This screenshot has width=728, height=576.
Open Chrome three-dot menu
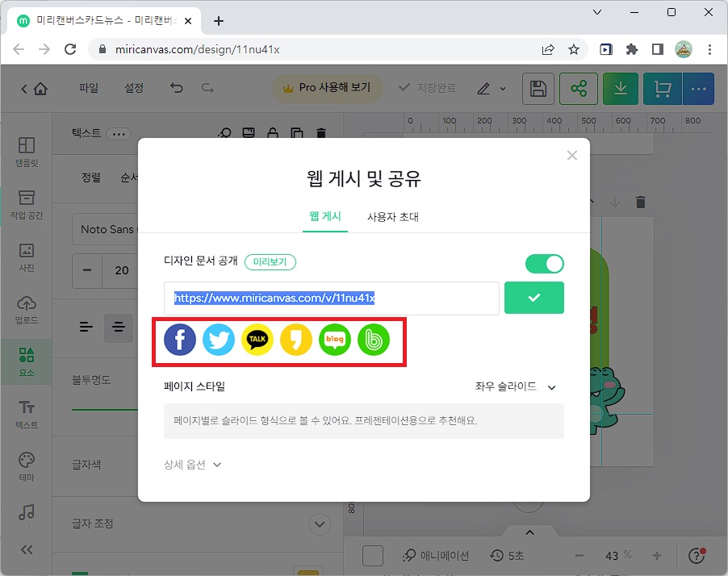point(709,49)
